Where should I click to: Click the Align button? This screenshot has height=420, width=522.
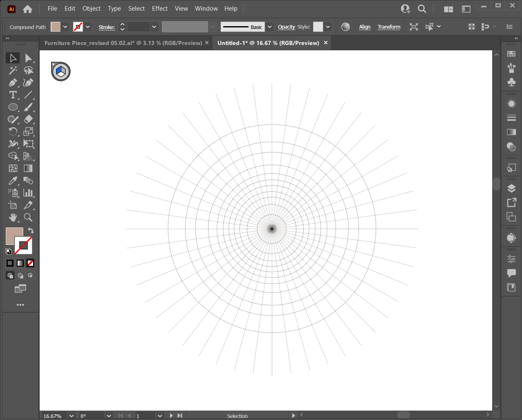[365, 27]
